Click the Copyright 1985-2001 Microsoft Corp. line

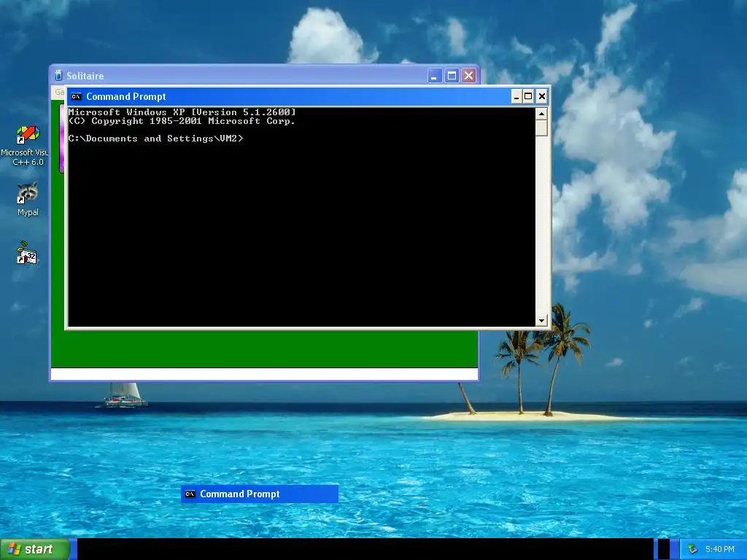pos(182,121)
